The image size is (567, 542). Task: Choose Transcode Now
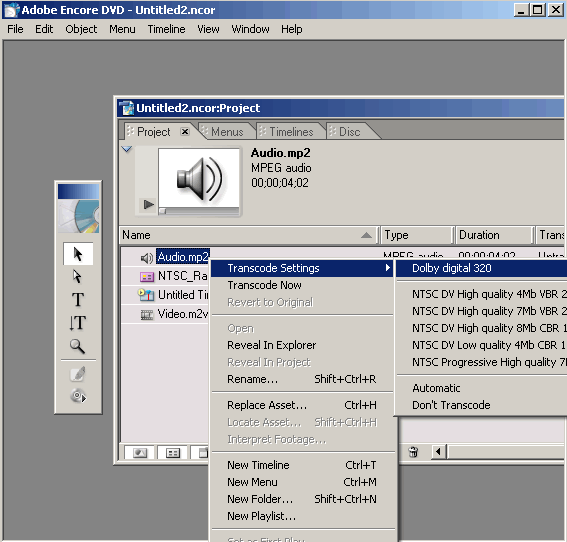pos(302,285)
